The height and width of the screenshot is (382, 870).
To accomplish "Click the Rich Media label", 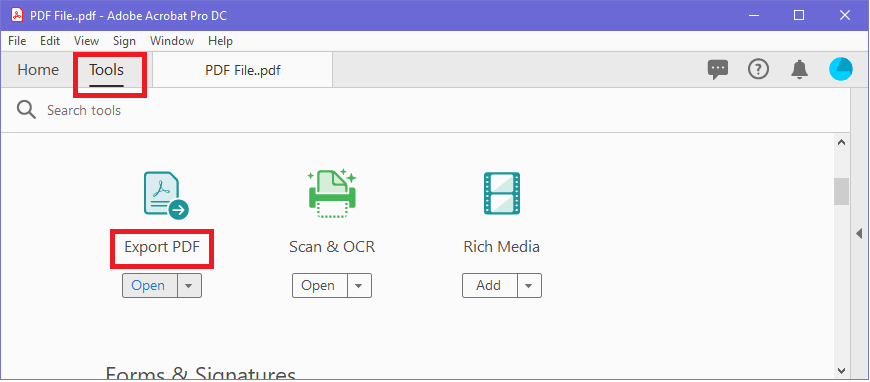I will click(x=502, y=247).
